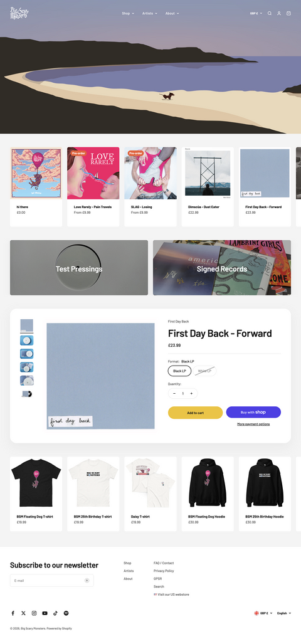
Task: Expand the Shop menu in header
Action: pos(128,13)
